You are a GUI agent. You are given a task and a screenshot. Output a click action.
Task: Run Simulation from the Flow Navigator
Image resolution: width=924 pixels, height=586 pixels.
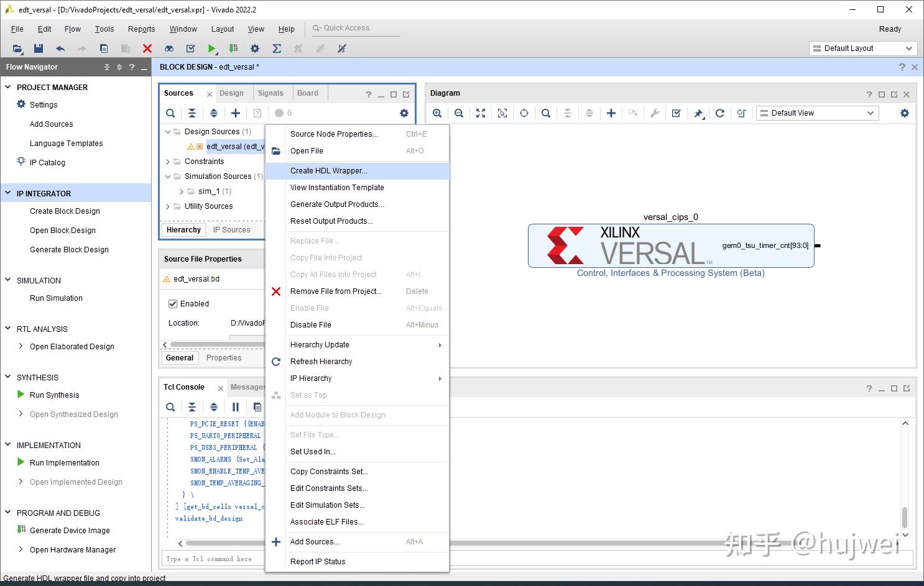click(x=55, y=298)
